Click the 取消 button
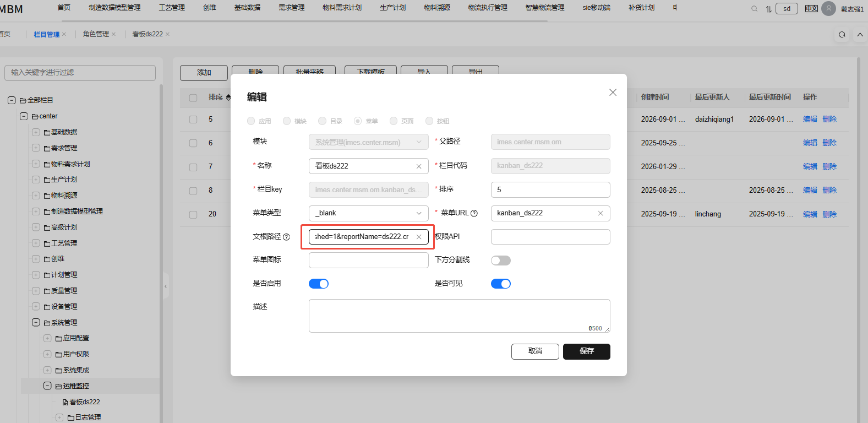 (535, 351)
